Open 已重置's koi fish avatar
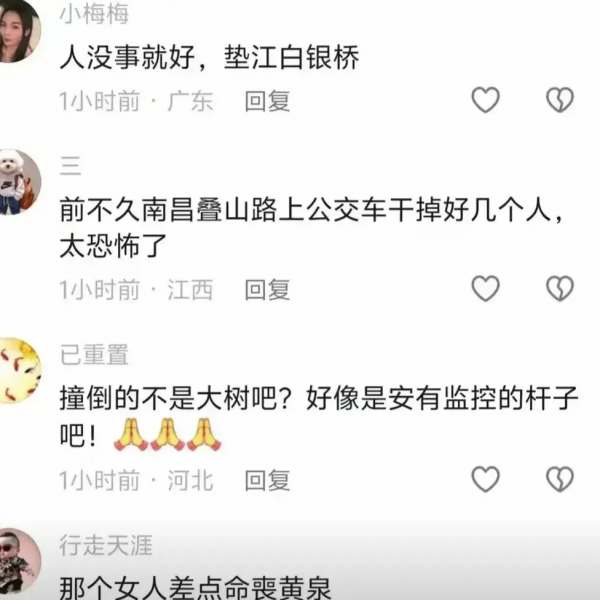The width and height of the screenshot is (600, 600). pos(18,370)
